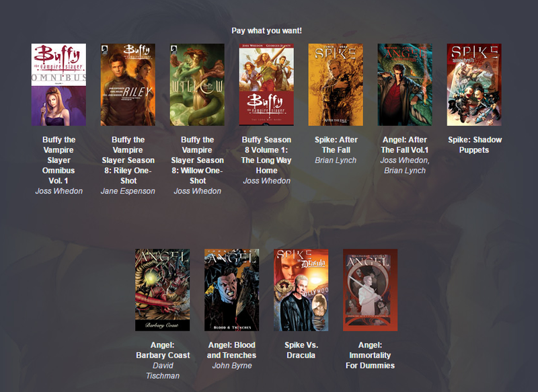The width and height of the screenshot is (538, 392).
Task: Click author Brian Lynch under Spike: After The Fall
Action: click(336, 160)
